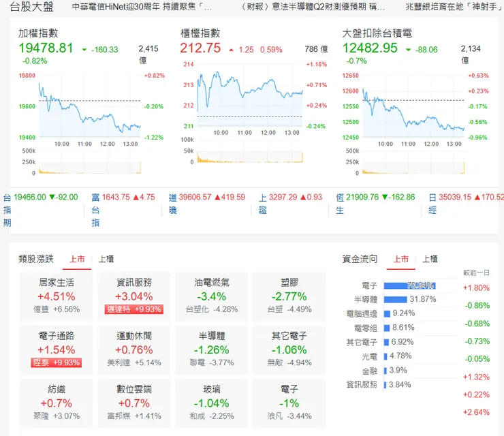Viewport: 504px width, 436px height.
Task: Open the 電子 -1% sector card
Action: click(x=289, y=403)
